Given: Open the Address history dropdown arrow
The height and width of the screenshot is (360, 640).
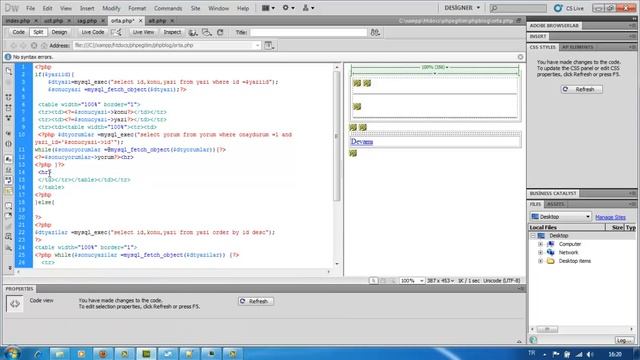Looking at the screenshot, I should (x=258, y=45).
